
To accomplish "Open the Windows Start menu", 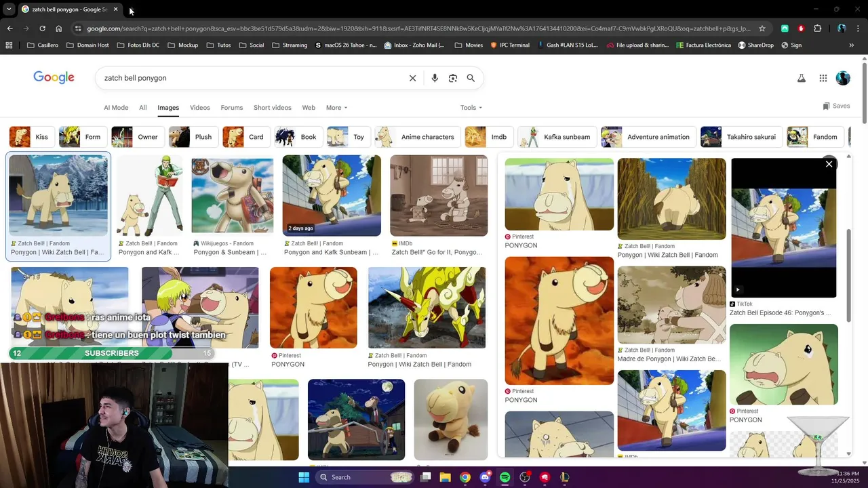I will [304, 477].
